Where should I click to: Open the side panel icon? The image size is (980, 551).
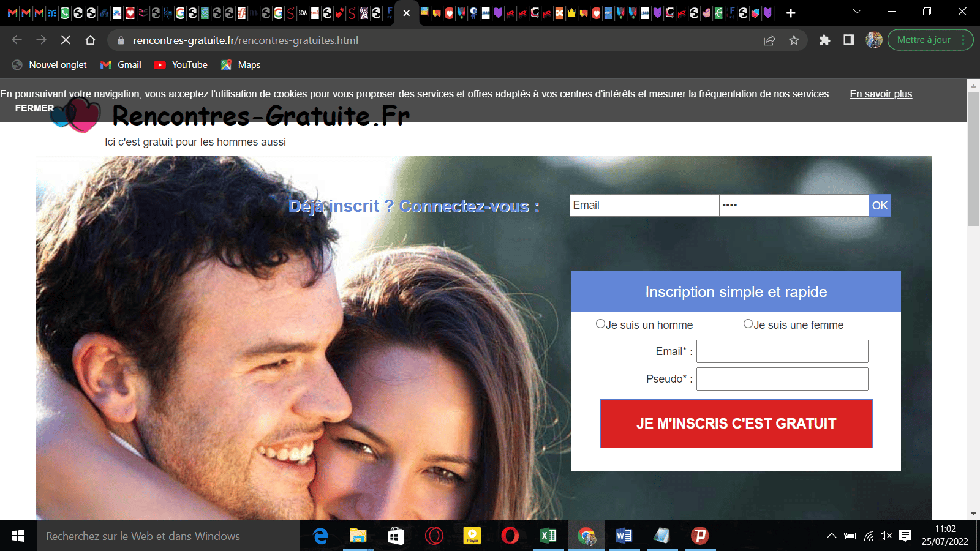pos(849,40)
